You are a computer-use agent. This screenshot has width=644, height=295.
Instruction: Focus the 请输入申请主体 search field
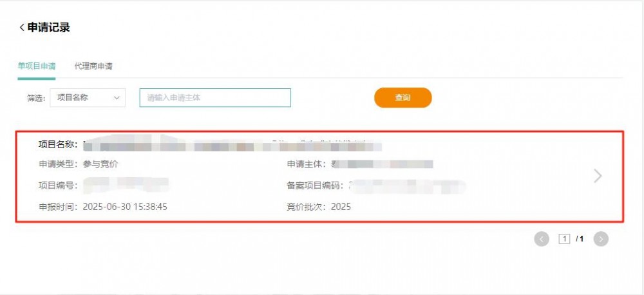(x=215, y=98)
